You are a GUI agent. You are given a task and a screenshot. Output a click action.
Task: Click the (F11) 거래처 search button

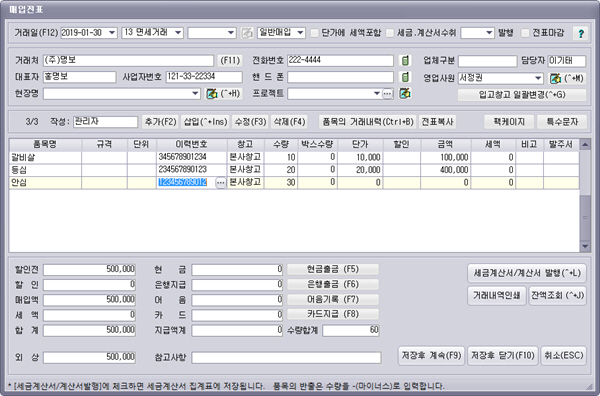click(x=230, y=60)
